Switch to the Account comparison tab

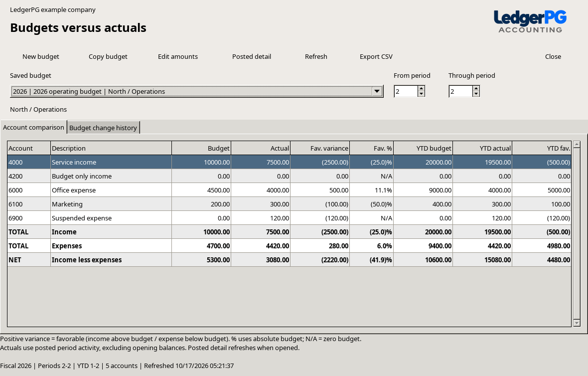(x=33, y=127)
